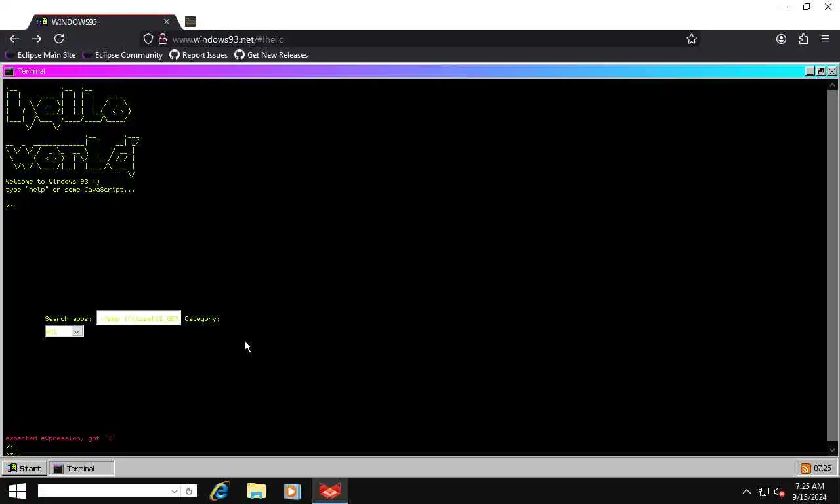Open Eclipse Main Site bookmark
The image size is (840, 504).
click(x=40, y=55)
